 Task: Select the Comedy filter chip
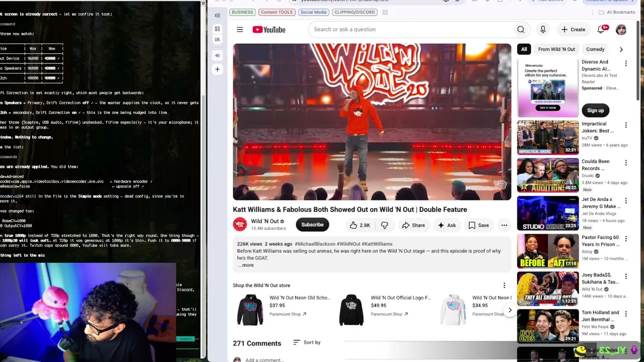point(595,49)
